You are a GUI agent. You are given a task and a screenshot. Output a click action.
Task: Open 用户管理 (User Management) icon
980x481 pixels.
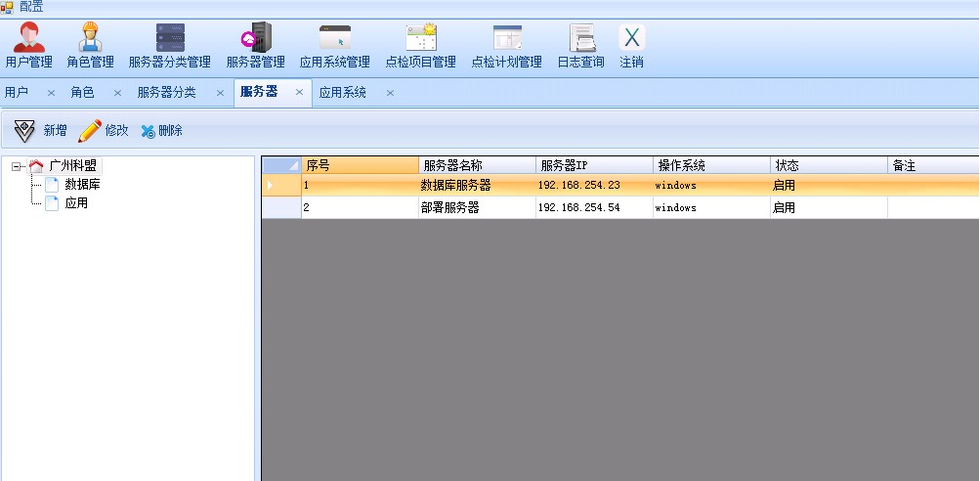28,37
